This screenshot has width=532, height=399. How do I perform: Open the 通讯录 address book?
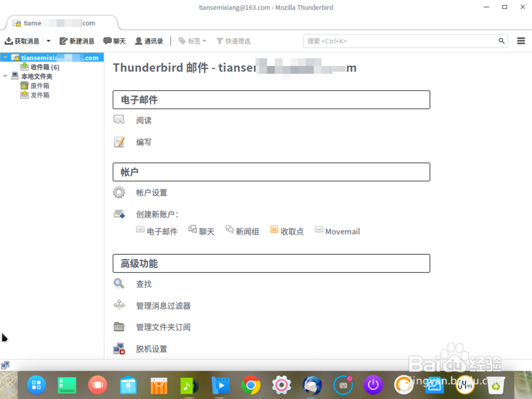pos(149,41)
